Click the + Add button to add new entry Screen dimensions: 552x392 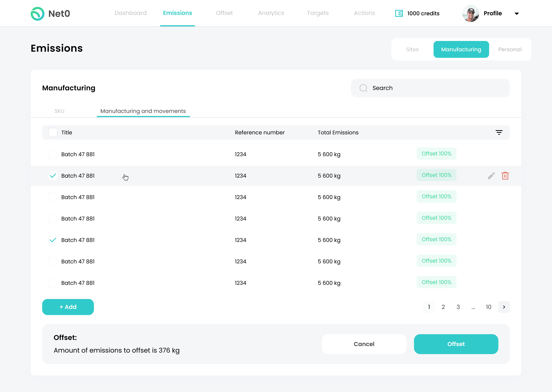point(68,307)
